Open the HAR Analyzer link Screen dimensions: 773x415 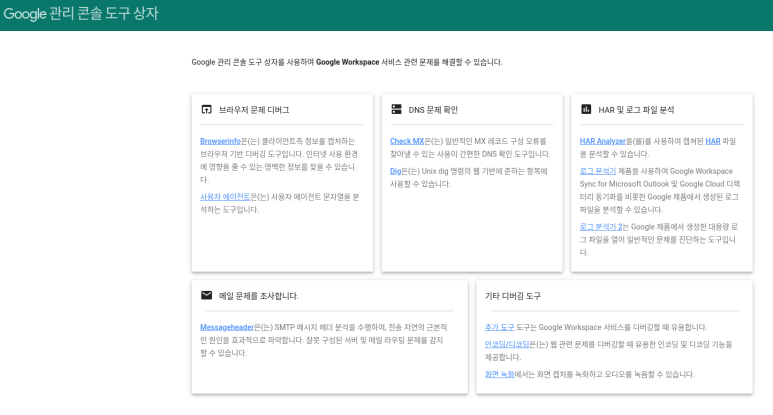coord(602,141)
